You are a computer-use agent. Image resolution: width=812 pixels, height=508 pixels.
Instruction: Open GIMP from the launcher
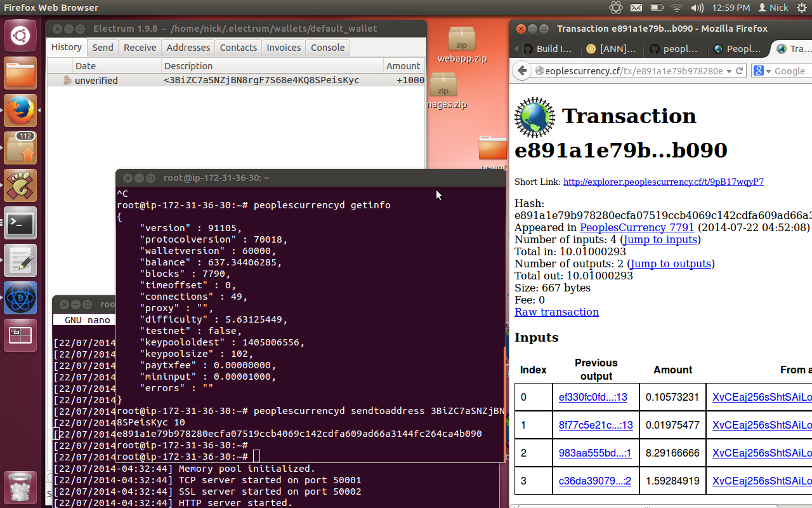(20, 185)
